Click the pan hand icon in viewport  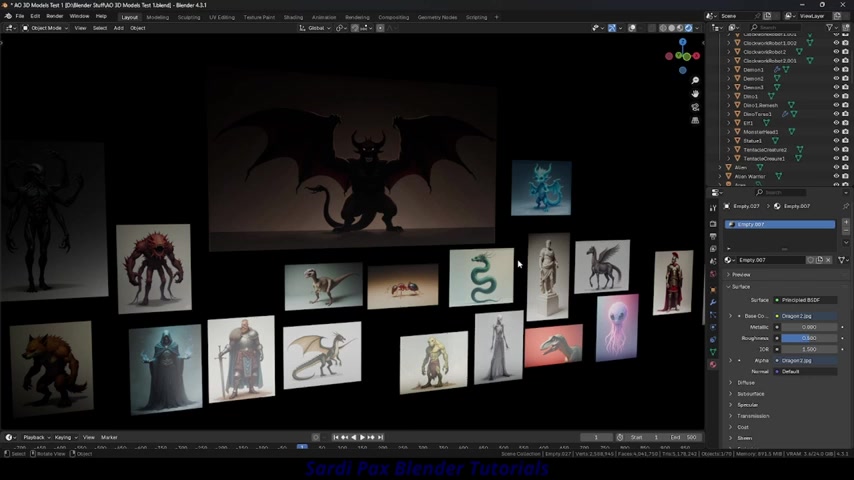[x=695, y=94]
